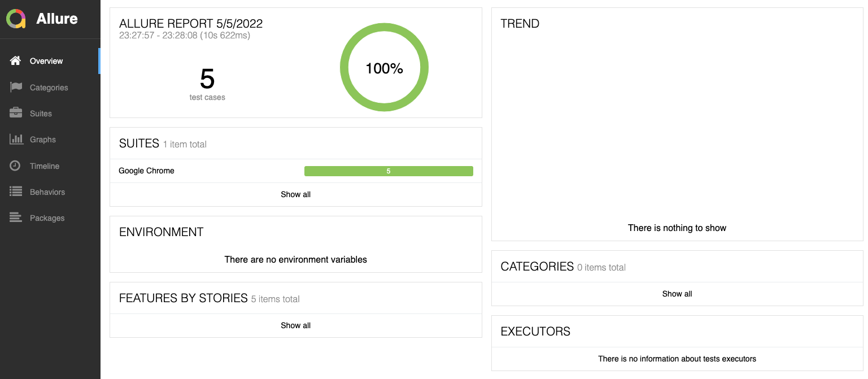Viewport: 868px width, 379px height.
Task: Open the Suites menu item
Action: pos(41,114)
